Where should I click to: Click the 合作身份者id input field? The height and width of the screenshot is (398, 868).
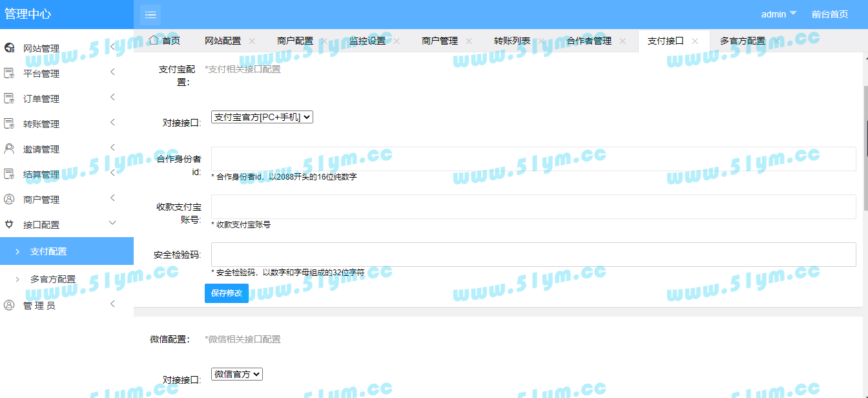point(533,159)
